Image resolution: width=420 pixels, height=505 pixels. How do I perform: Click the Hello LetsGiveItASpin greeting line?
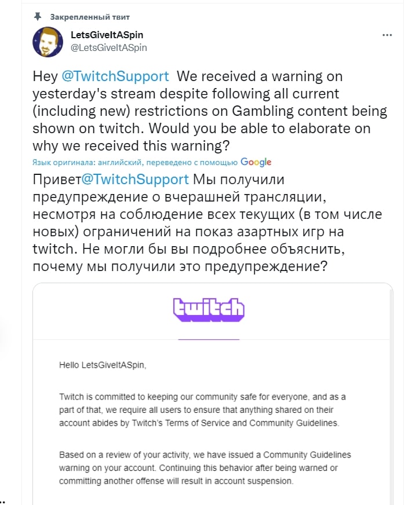point(103,365)
